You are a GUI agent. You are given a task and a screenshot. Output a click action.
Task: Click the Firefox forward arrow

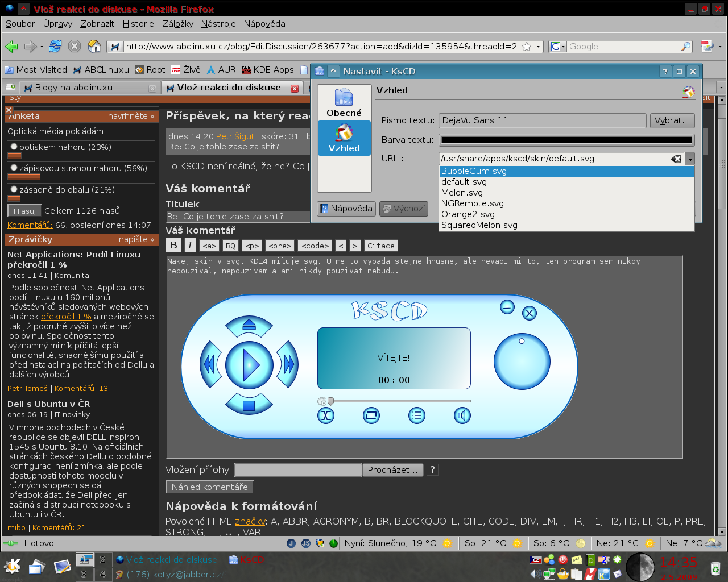pyautogui.click(x=30, y=47)
